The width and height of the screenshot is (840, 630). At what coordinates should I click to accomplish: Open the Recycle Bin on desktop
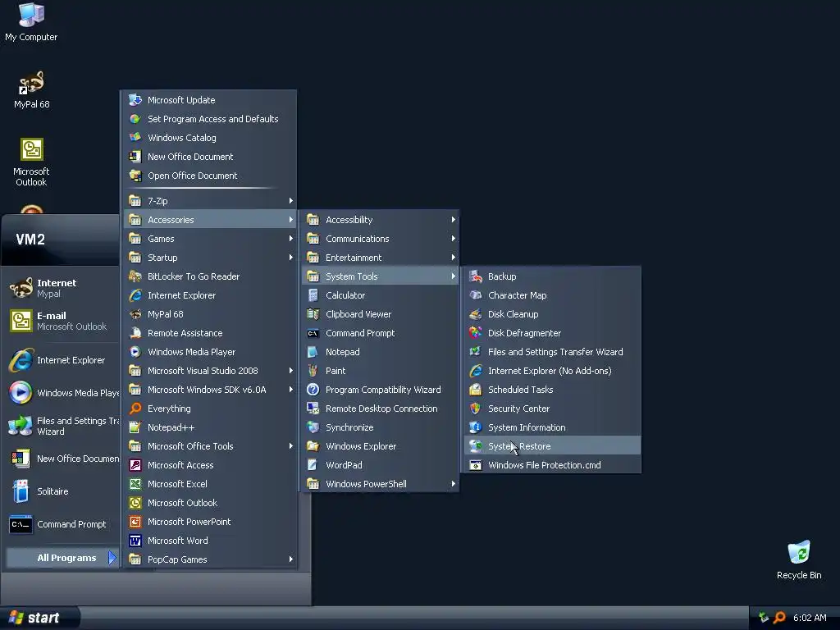coord(799,559)
